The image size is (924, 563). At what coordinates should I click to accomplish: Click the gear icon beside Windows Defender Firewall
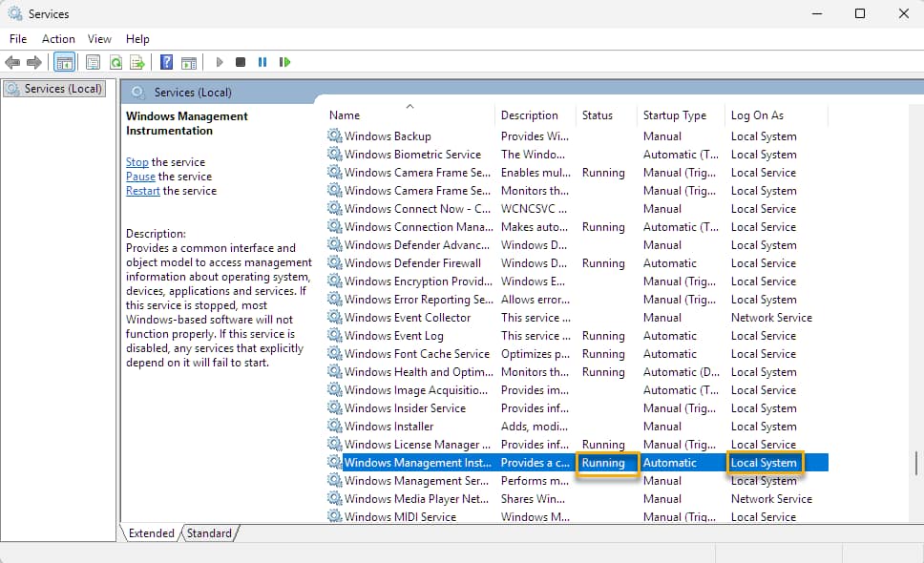335,263
